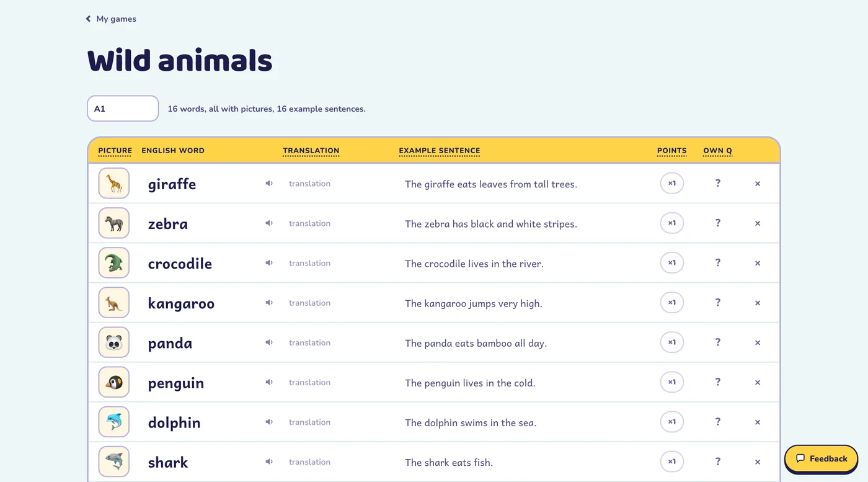Click the Points column header
This screenshot has width=868, height=482.
672,151
